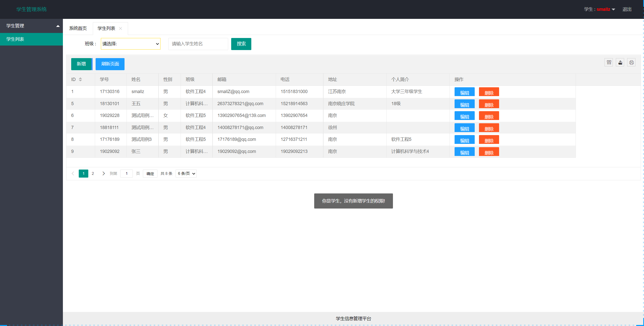Viewport: 644px width, 326px height.
Task: Click the previous page arrow
Action: [73, 173]
